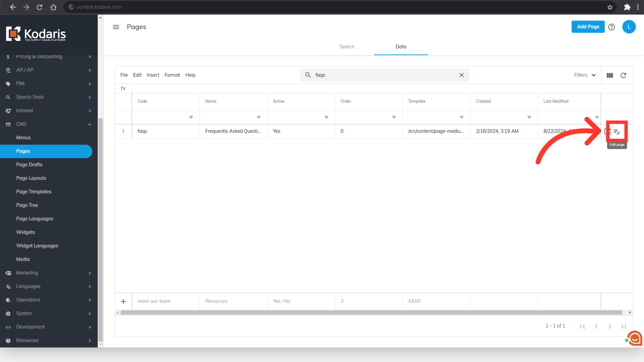Open the Format menu
Viewport: 644px width, 362px height.
(x=172, y=75)
